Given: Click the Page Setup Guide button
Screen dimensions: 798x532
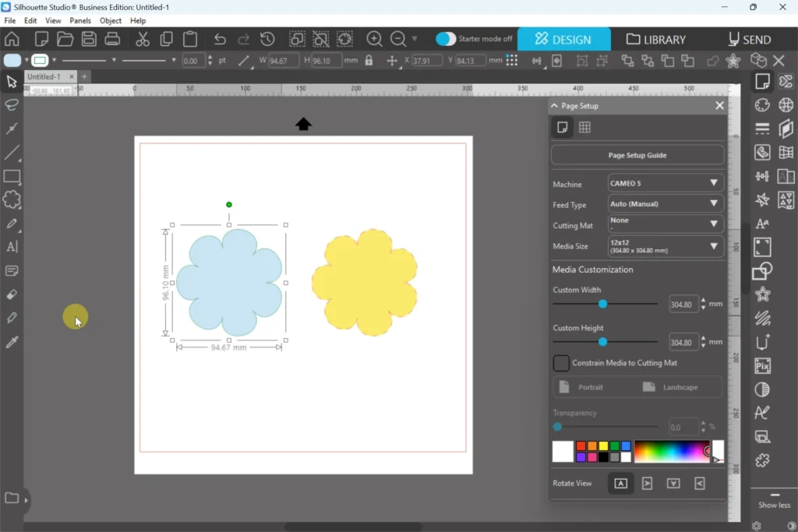Looking at the screenshot, I should (x=637, y=155).
